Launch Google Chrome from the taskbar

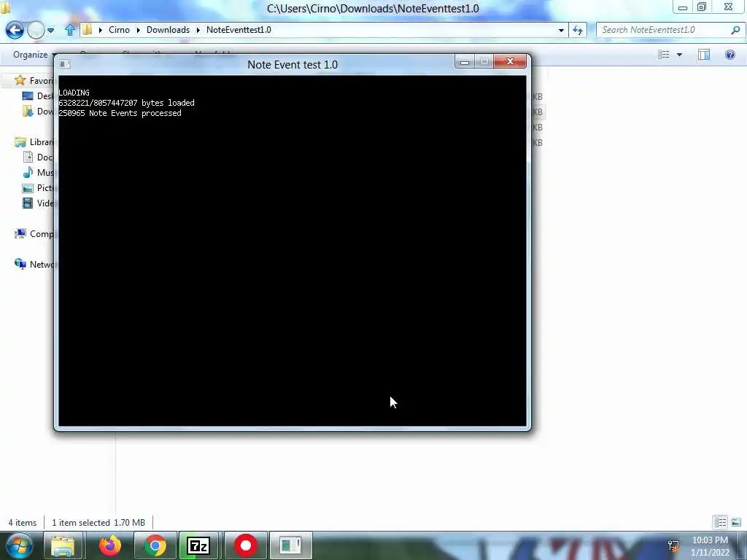coord(155,545)
